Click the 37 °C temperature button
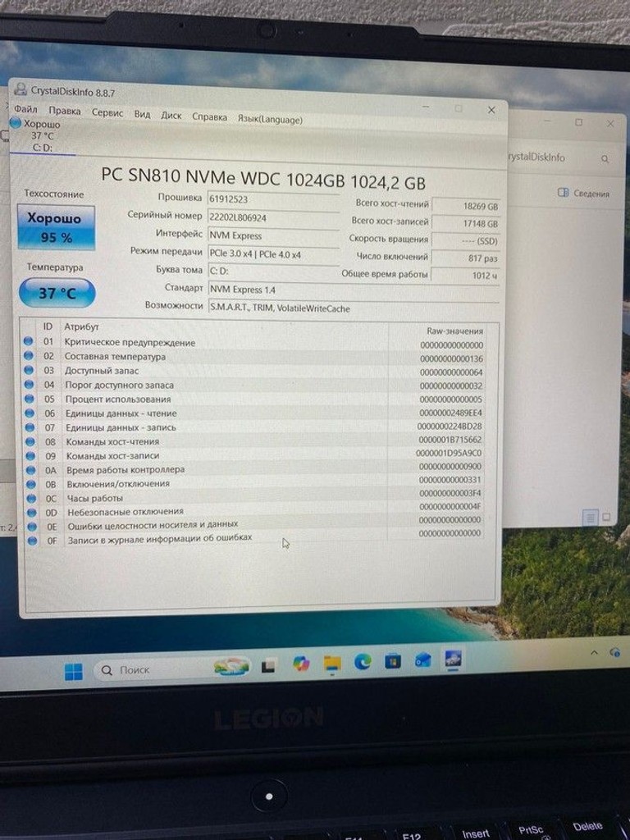630x840 pixels. pos(57,293)
